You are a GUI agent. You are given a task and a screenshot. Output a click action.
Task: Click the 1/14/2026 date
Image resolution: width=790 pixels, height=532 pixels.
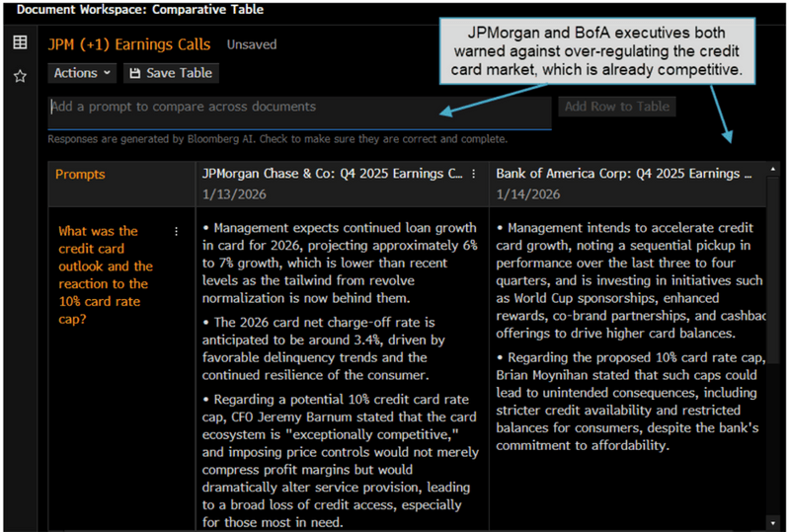tap(527, 194)
